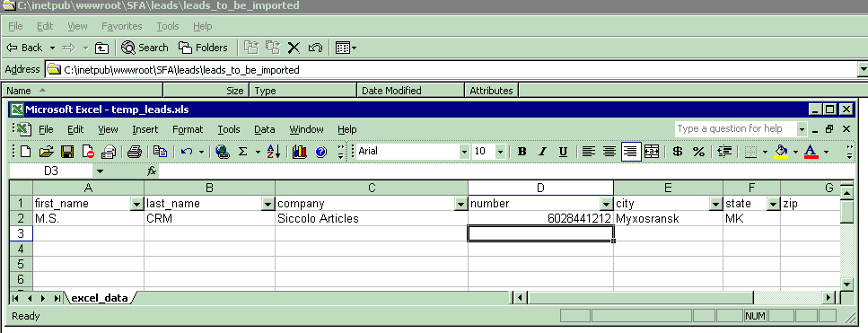Toggle Bold formatting
This screenshot has width=868, height=333.
522,152
